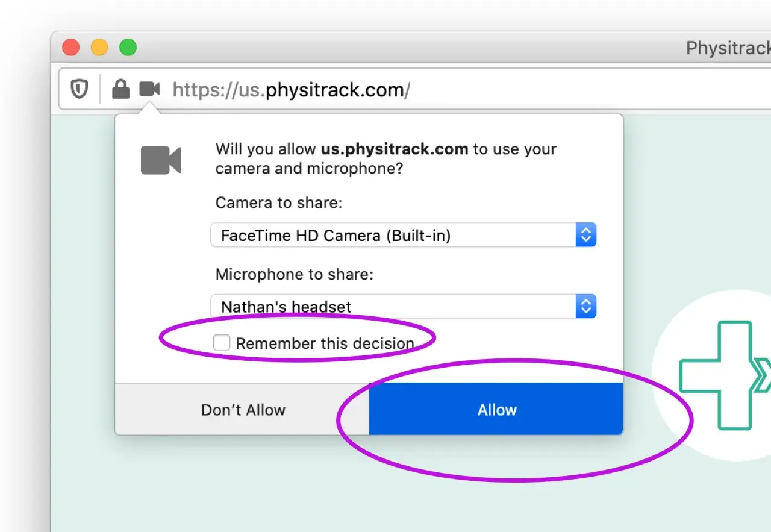Click the green cross Physitrack logo
771x532 pixels.
(725, 375)
